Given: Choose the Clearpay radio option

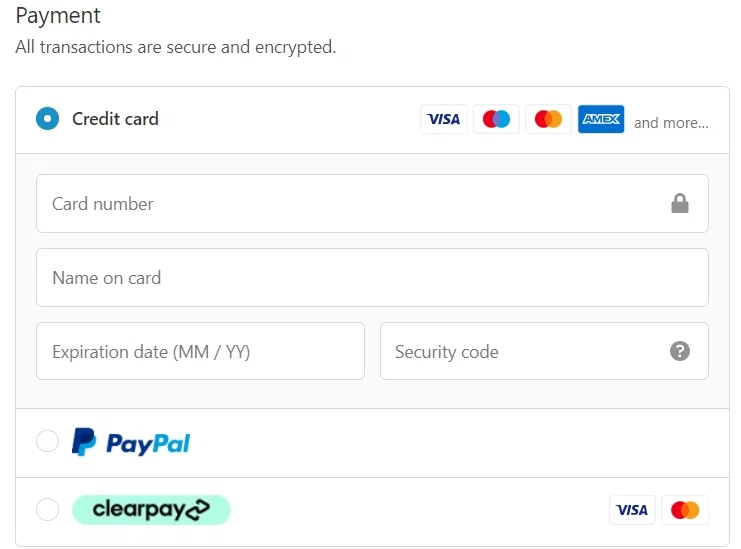Looking at the screenshot, I should click(47, 510).
